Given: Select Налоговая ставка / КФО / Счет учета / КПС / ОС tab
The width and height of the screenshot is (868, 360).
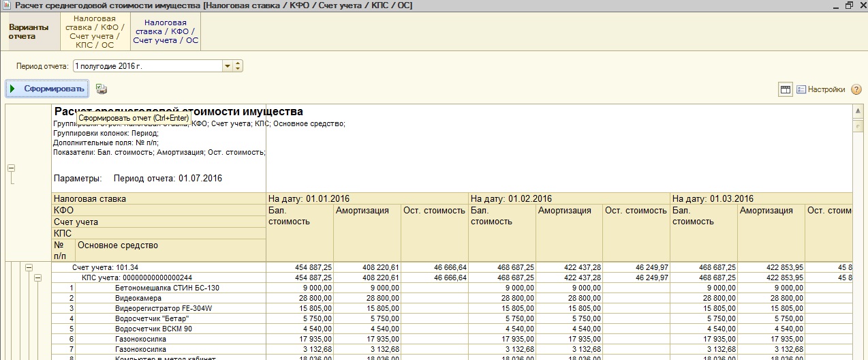Looking at the screenshot, I should [95, 32].
